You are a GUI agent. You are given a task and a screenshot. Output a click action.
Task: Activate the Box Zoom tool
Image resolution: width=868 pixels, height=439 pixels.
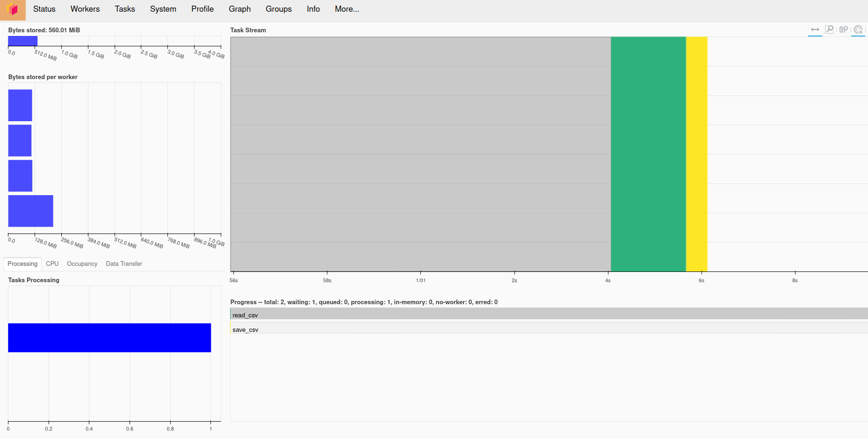click(829, 30)
